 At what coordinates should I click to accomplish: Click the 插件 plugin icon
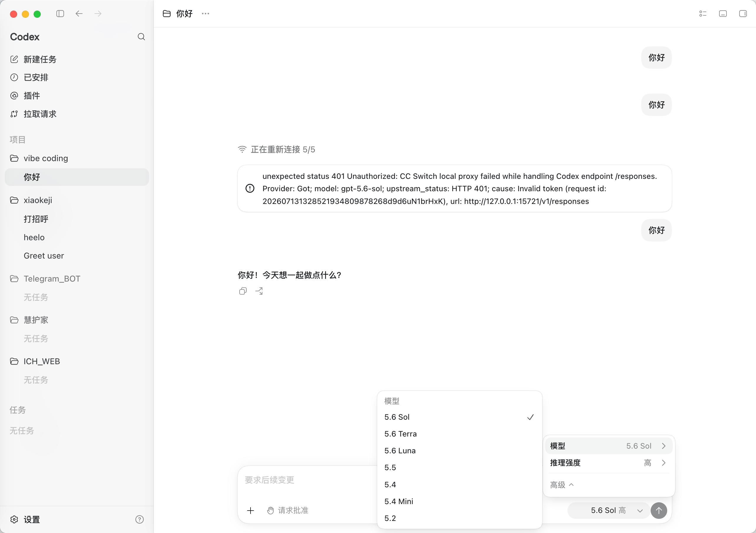point(14,96)
